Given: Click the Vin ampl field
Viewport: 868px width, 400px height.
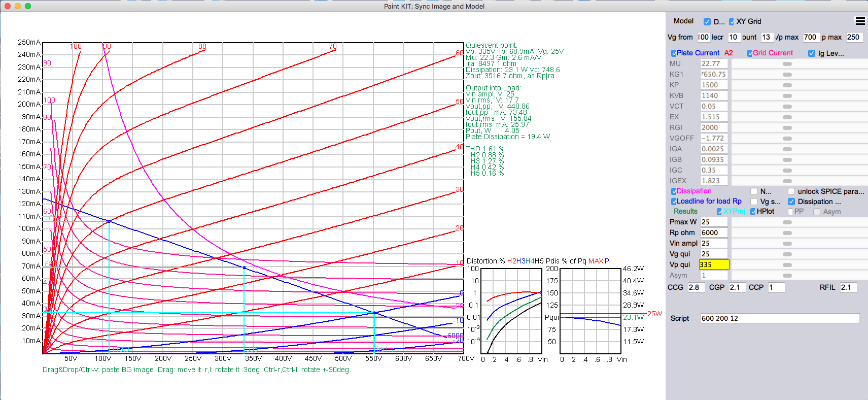Looking at the screenshot, I should pos(714,243).
